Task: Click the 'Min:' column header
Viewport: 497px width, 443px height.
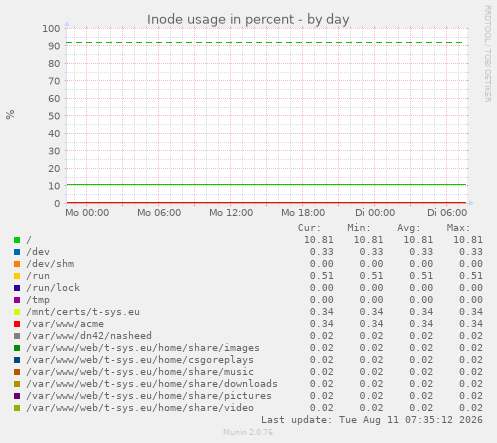Action: [x=359, y=228]
